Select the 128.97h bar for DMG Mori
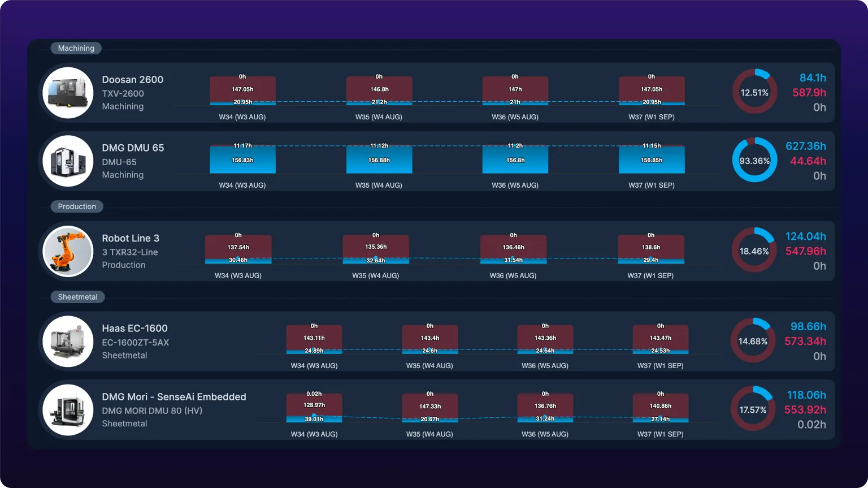The width and height of the screenshot is (868, 488). (x=314, y=405)
